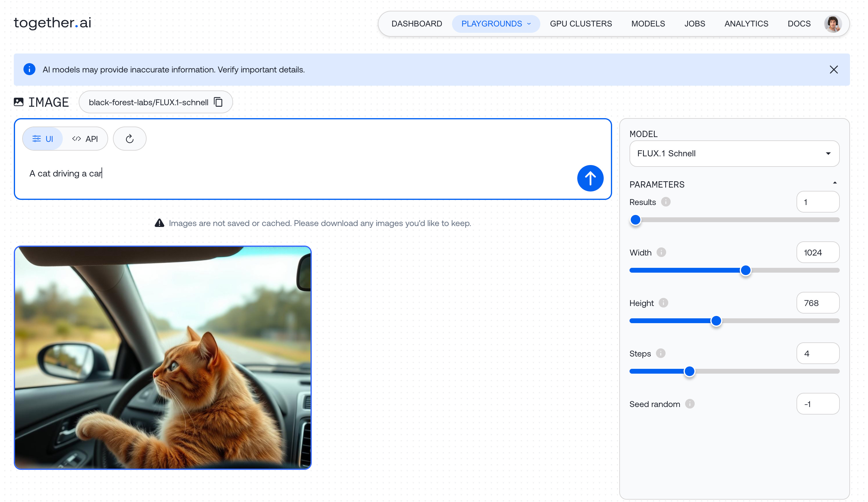
Task: Click the Width value field showing 1024
Action: [x=818, y=253]
